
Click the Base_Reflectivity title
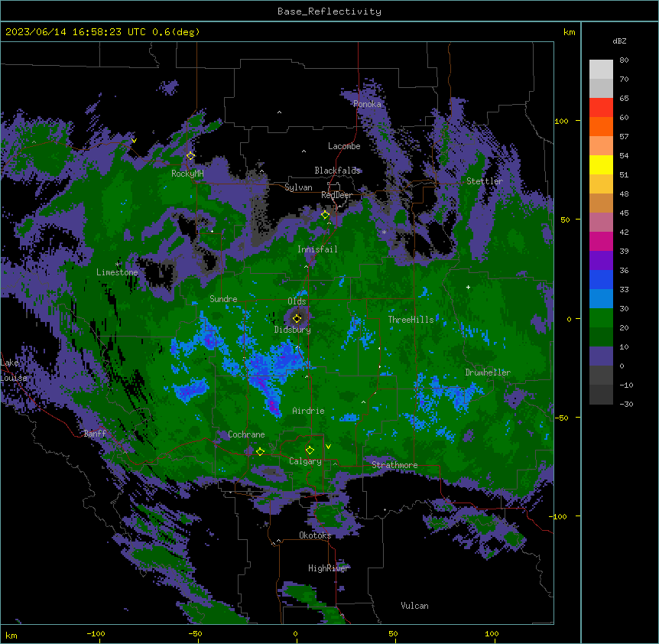[329, 11]
